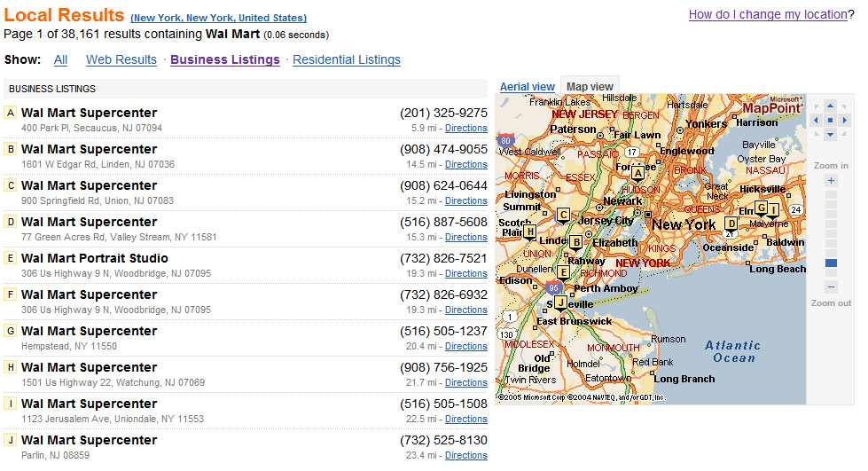Click map pin H near Scotch Plains
This screenshot has width=868, height=471.
[530, 232]
